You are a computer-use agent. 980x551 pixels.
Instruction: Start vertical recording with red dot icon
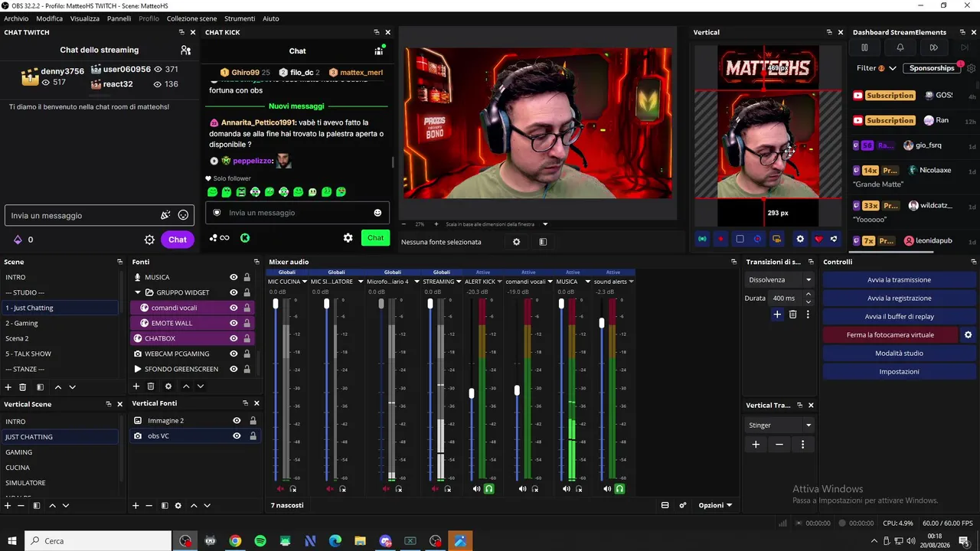click(x=720, y=240)
